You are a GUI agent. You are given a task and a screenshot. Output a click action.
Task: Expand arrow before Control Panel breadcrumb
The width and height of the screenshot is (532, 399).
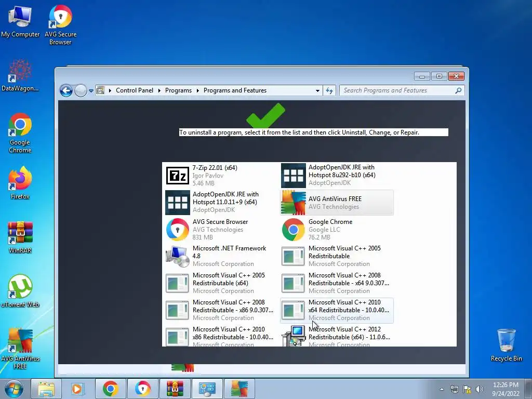pos(110,90)
